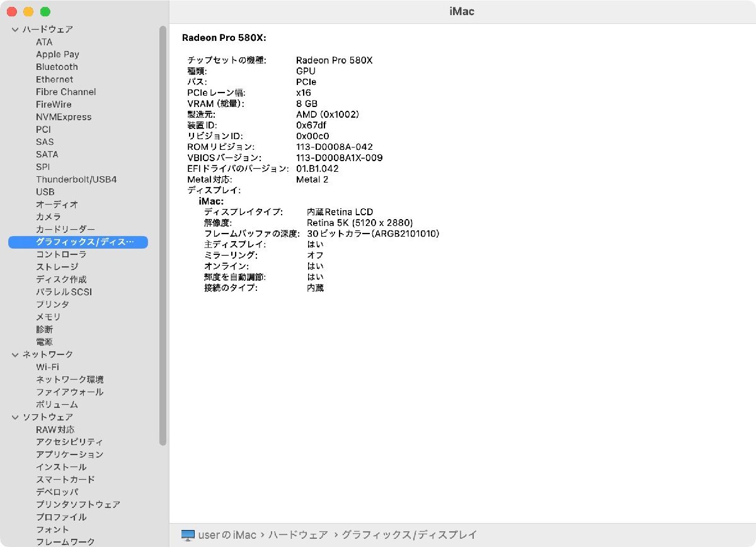The width and height of the screenshot is (756, 547).
Task: Select the highlighted グラフィックス/ディス… item
Action: [x=78, y=242]
